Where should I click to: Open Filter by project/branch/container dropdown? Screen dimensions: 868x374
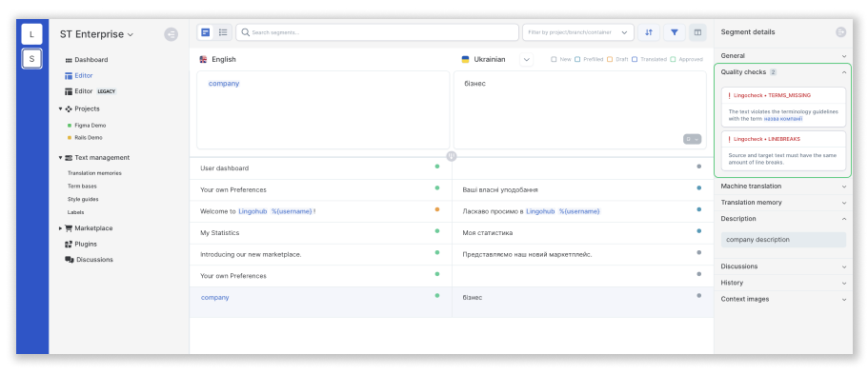coord(578,32)
